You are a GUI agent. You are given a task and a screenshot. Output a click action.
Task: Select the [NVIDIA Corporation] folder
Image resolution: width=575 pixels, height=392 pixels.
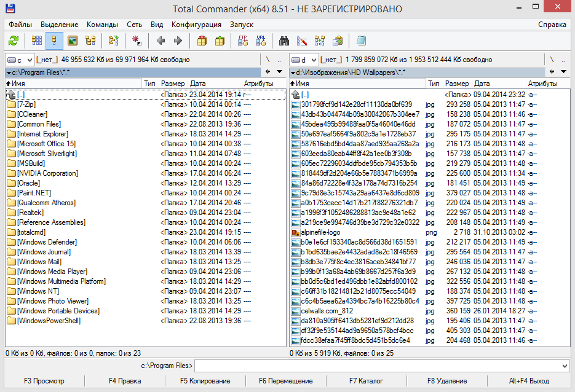(x=146, y=173)
